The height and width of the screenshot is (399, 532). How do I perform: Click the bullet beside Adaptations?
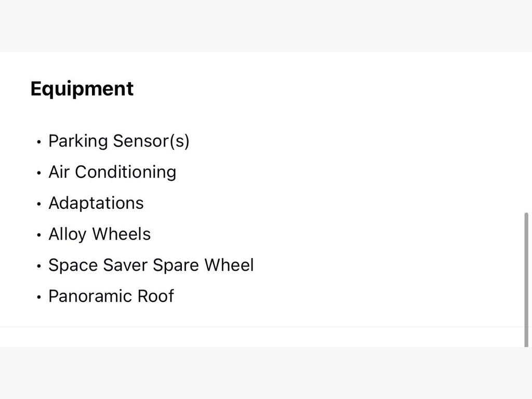click(38, 204)
